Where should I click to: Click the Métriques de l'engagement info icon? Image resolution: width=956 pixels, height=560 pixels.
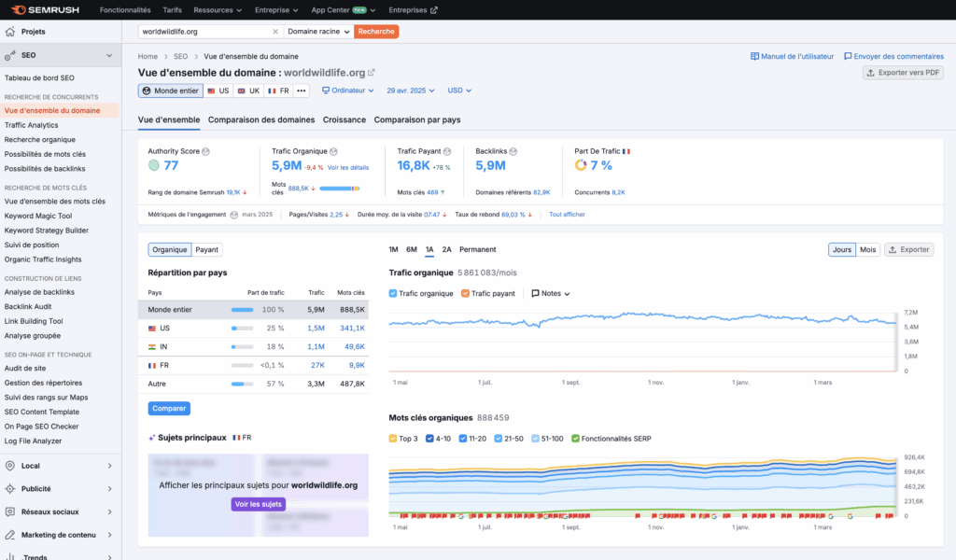coord(234,215)
